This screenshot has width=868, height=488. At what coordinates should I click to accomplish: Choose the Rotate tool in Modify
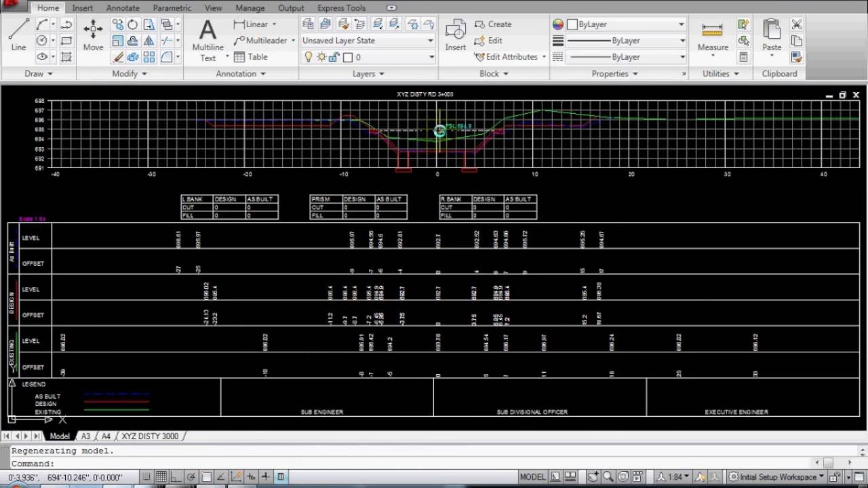(x=132, y=24)
